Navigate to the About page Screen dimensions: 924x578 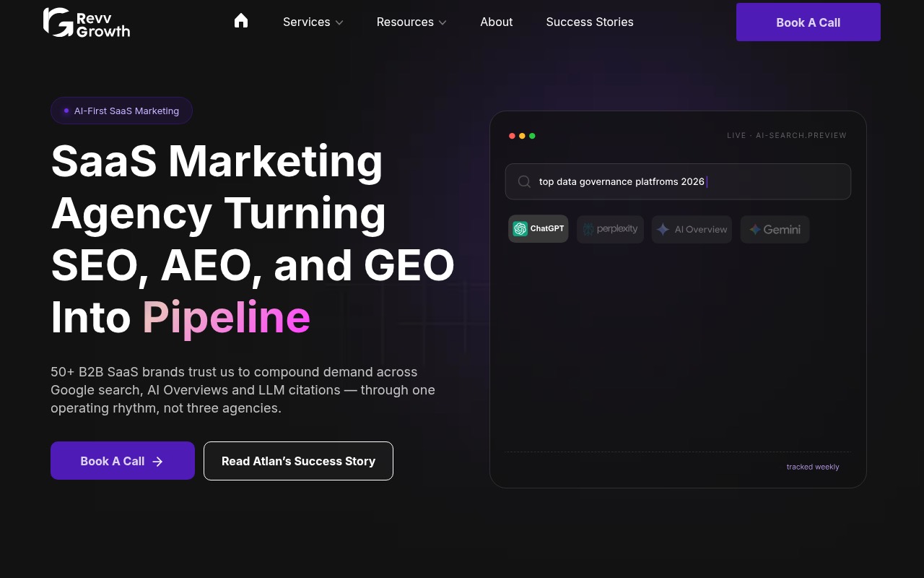[497, 22]
